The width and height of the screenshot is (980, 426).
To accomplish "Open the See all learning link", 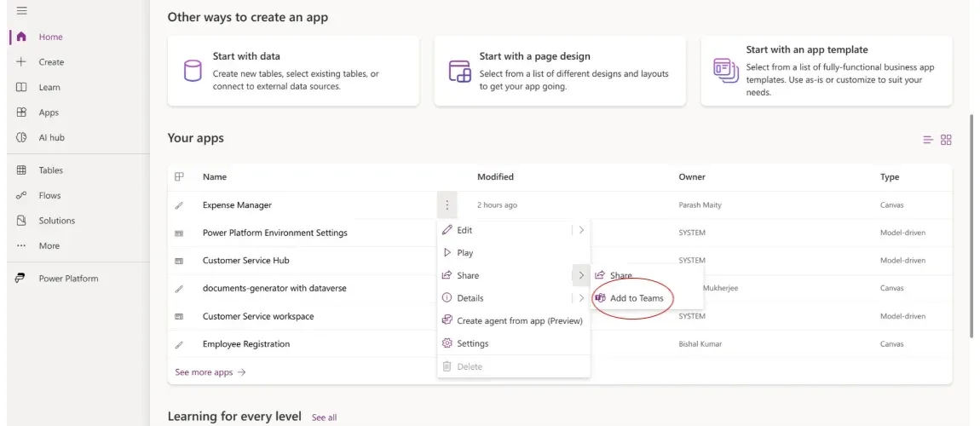I will pyautogui.click(x=324, y=417).
